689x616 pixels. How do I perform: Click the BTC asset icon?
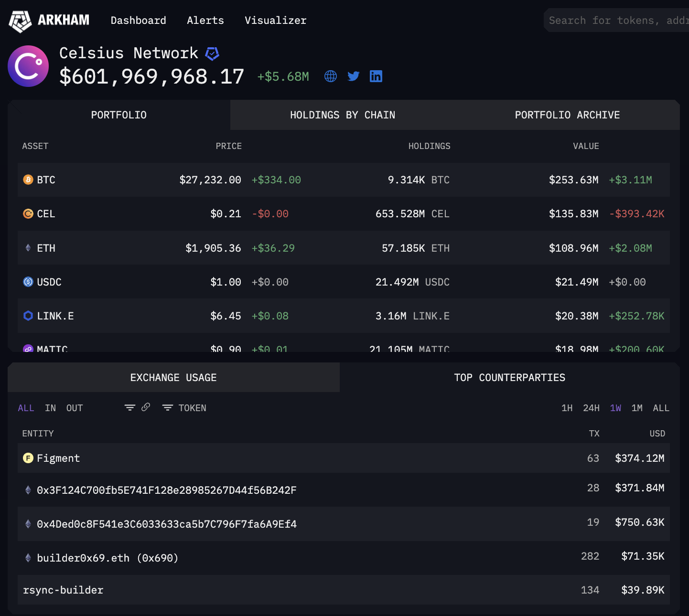pos(28,180)
